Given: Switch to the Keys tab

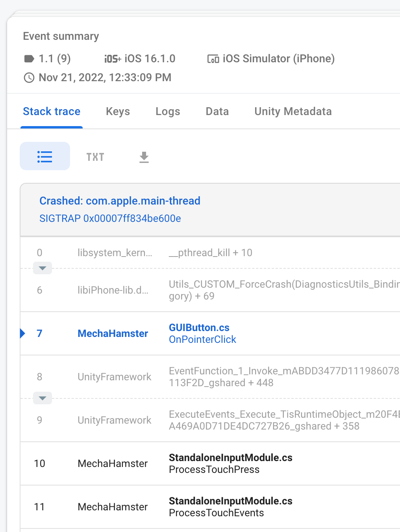Looking at the screenshot, I should point(117,112).
